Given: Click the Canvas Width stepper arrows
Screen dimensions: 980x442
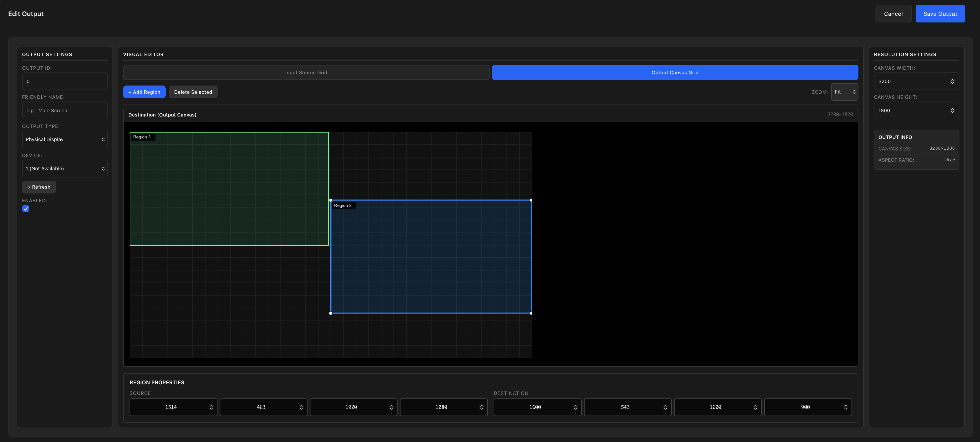Looking at the screenshot, I should [952, 81].
